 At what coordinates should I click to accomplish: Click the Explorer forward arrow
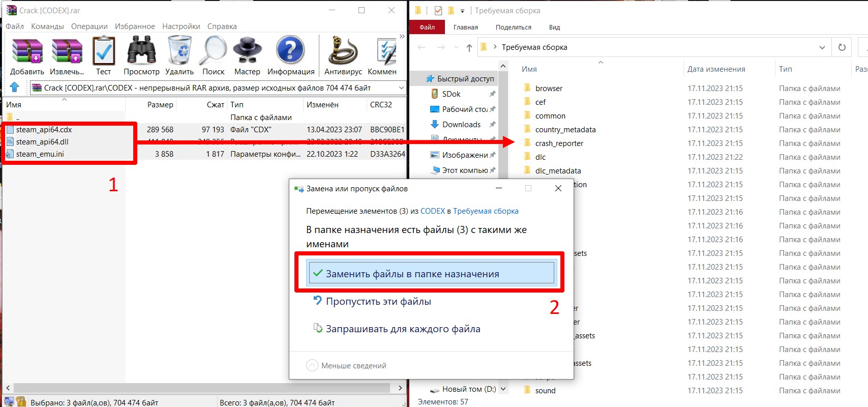[x=441, y=47]
